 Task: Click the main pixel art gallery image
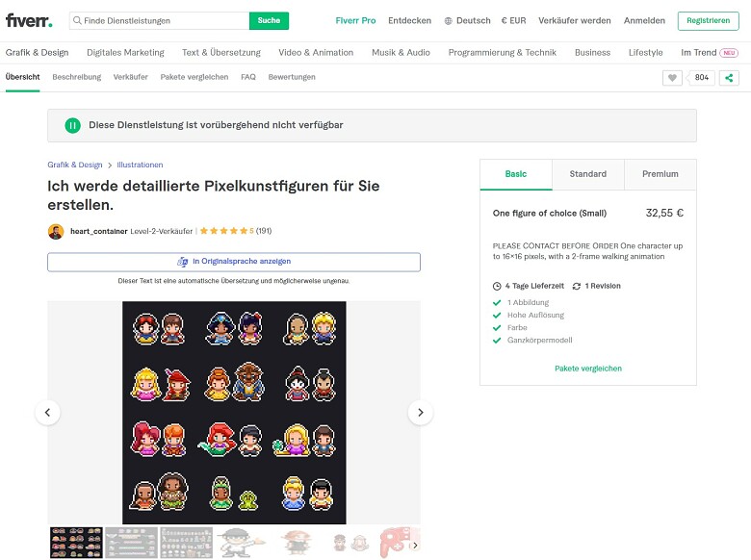coord(234,413)
